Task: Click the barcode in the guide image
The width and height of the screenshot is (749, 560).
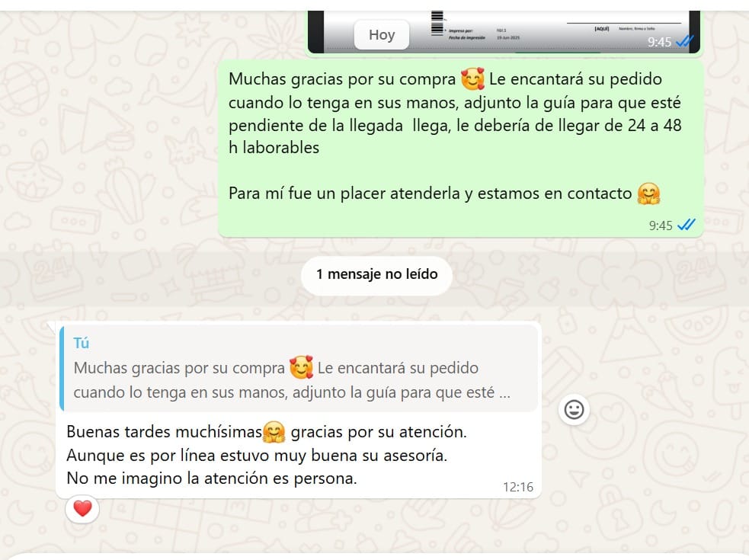Action: (x=437, y=22)
